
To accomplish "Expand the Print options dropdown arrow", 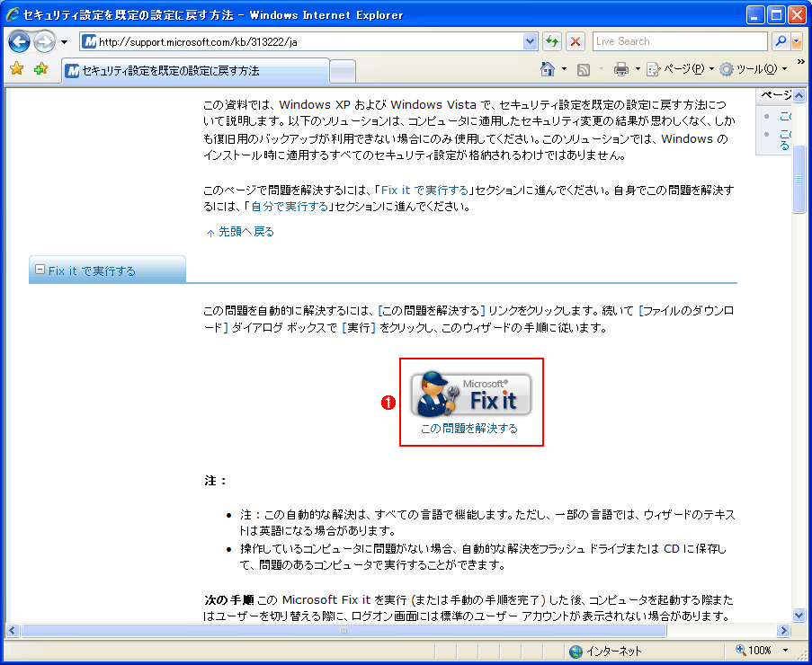I will click(638, 69).
